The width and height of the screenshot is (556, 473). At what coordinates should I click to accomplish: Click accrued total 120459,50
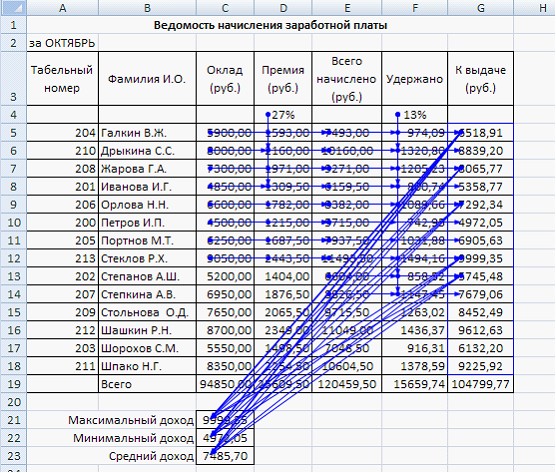point(347,384)
